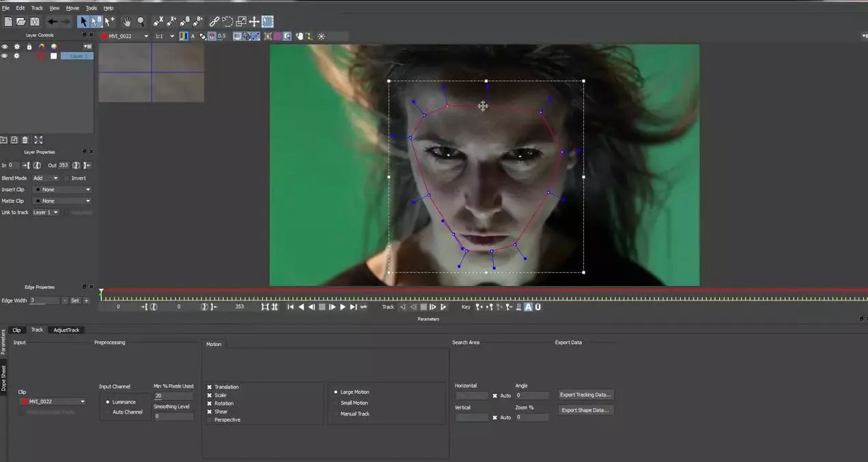Choose the Create X-Spline Layer pen tool
This screenshot has height=462, width=868.
158,22
